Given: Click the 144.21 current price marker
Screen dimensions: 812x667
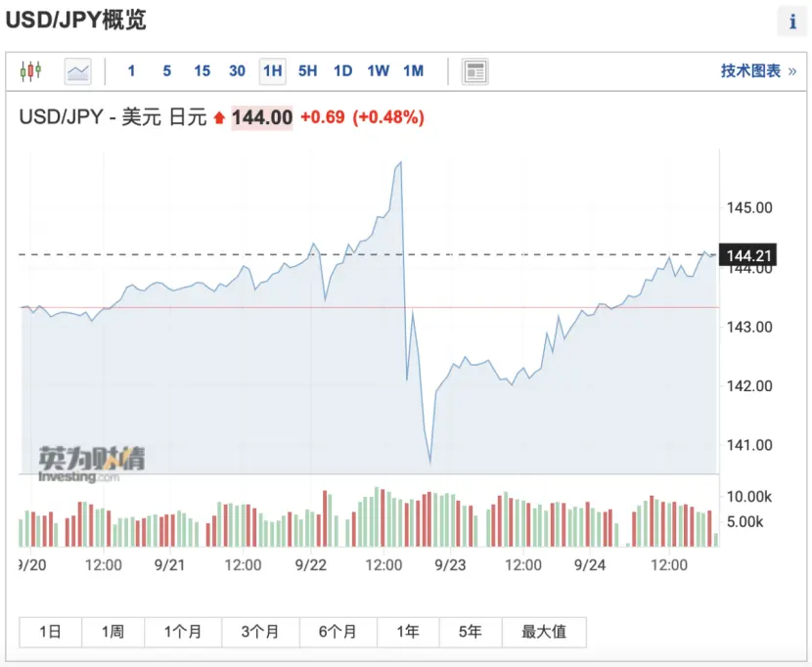Looking at the screenshot, I should 747,255.
